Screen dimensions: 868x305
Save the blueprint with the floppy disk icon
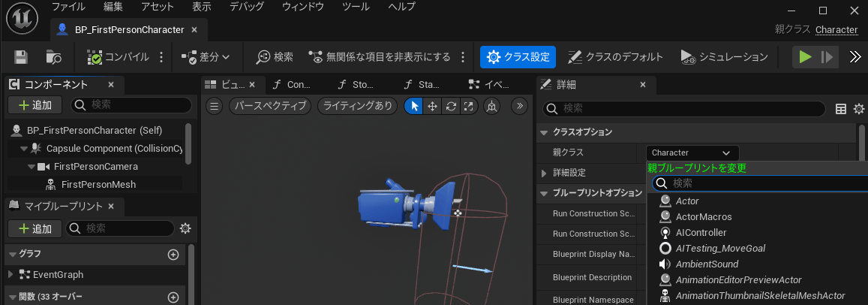pyautogui.click(x=21, y=56)
